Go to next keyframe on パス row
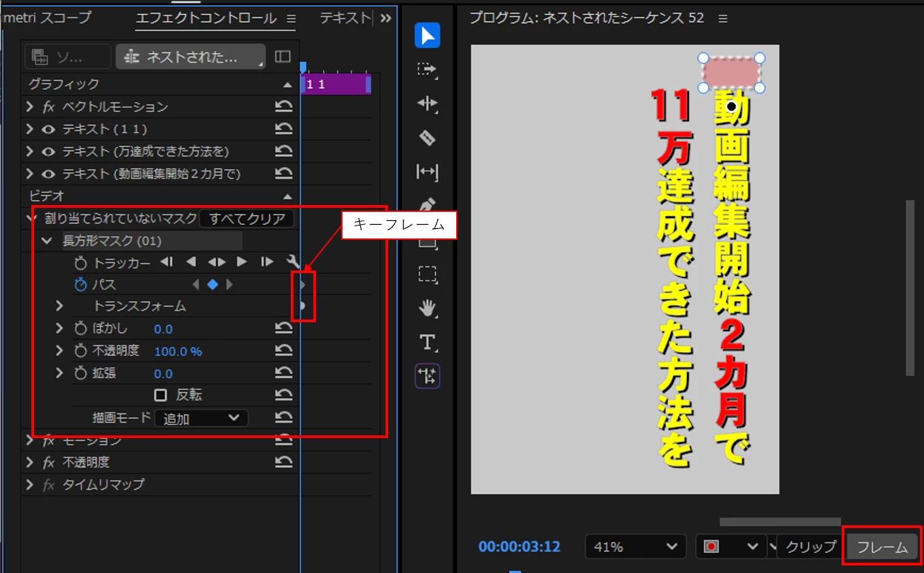924x573 pixels. [x=229, y=285]
